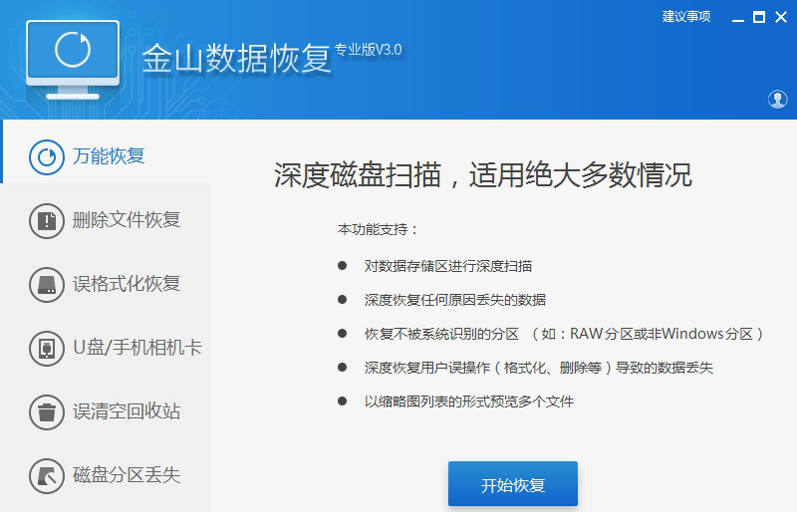Close the 金山数据恢复 window

[781, 17]
